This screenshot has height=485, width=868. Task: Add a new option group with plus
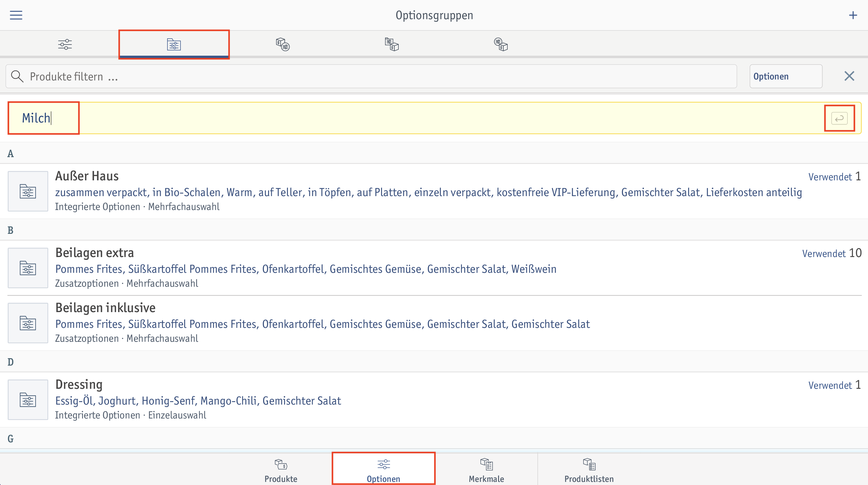click(853, 15)
